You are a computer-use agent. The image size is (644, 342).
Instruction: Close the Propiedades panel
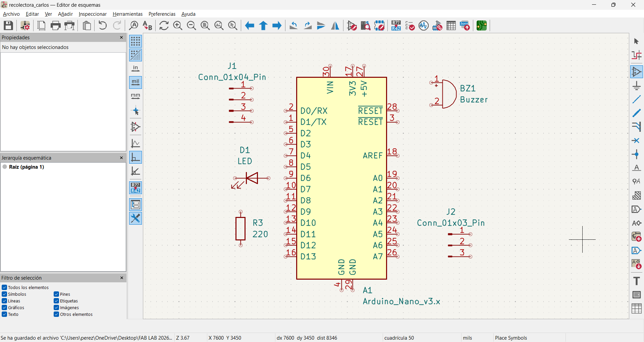click(121, 38)
